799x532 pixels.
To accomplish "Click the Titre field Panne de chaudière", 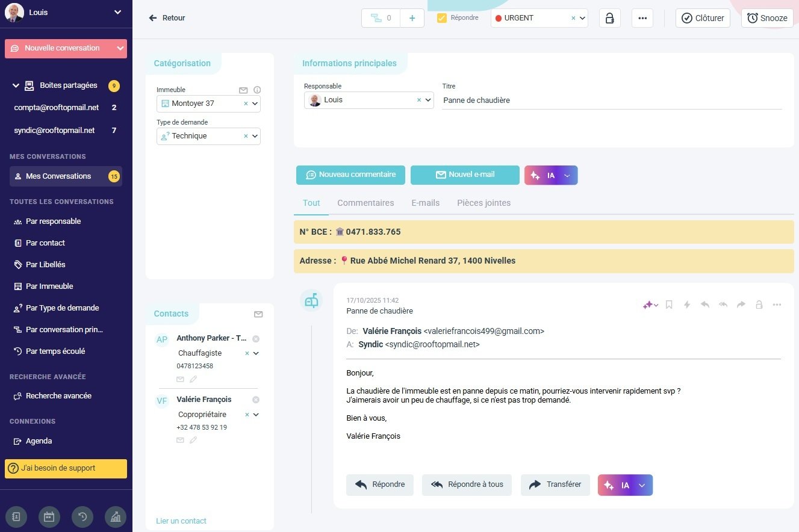I will point(611,101).
